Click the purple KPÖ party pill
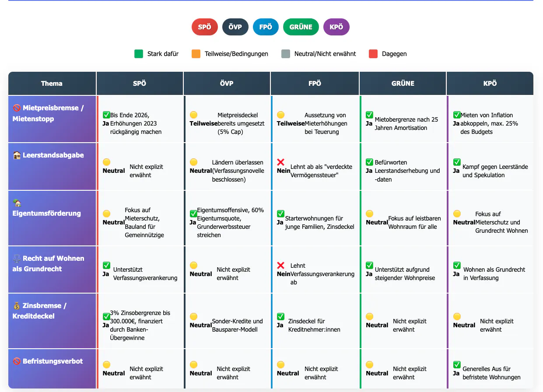Screen dimensions: 543x392 [x=336, y=27]
